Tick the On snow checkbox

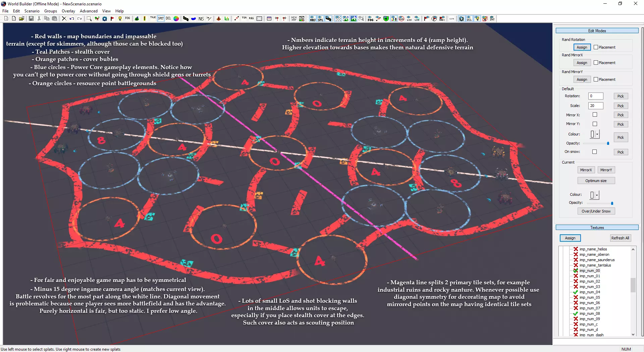point(595,152)
